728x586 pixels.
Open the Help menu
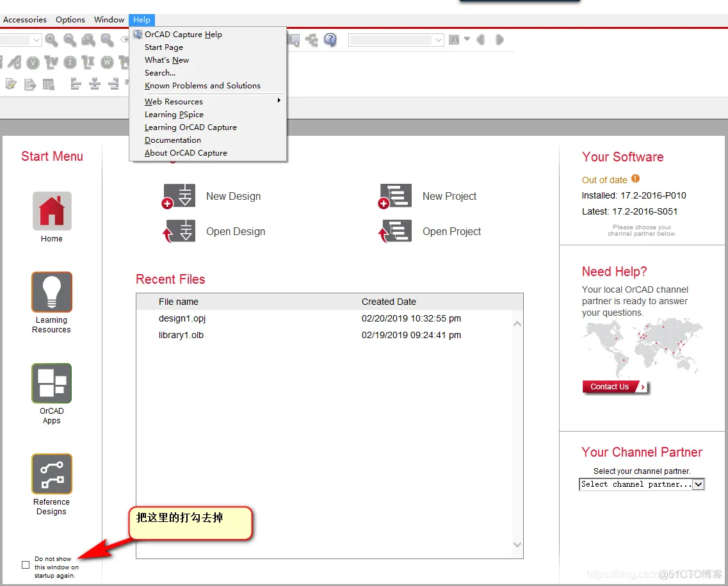tap(142, 19)
